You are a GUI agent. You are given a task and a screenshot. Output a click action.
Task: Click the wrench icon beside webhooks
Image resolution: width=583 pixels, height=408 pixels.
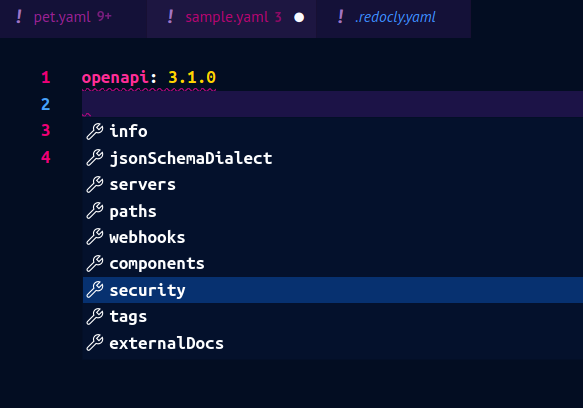(x=94, y=237)
